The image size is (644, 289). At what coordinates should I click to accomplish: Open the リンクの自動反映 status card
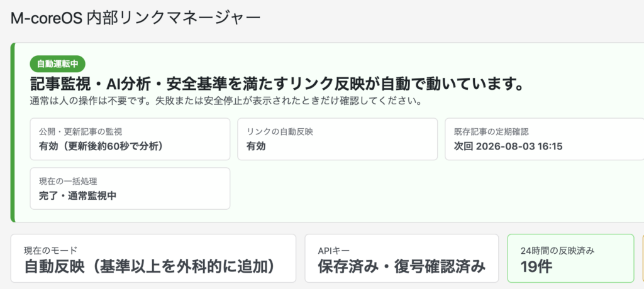[x=337, y=139]
